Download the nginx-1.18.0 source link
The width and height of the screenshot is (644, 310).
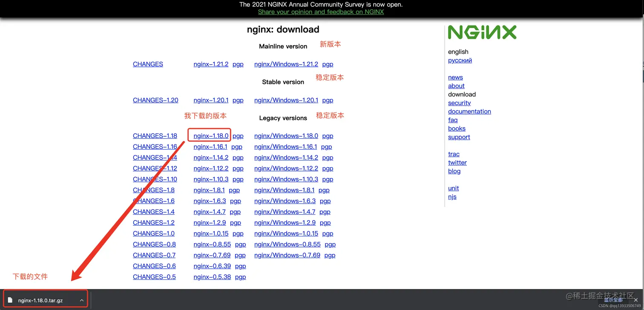[x=211, y=136]
